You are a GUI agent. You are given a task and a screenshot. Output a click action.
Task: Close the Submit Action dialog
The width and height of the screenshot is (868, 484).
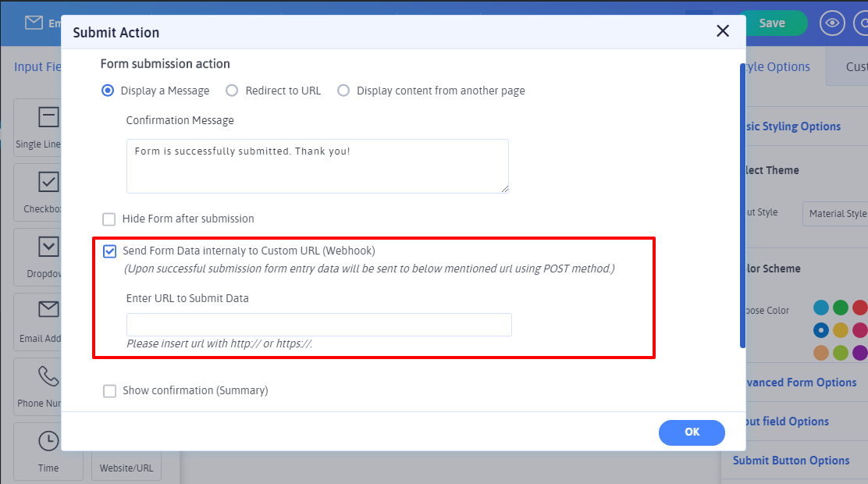tap(722, 31)
